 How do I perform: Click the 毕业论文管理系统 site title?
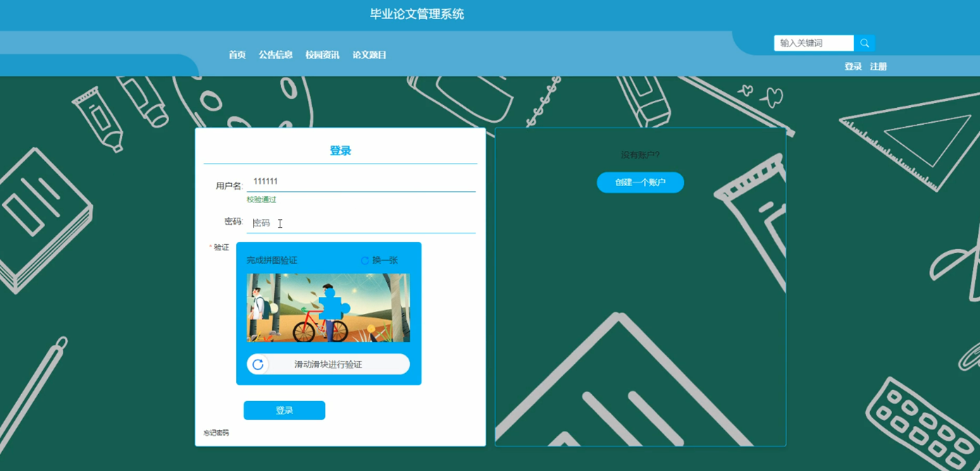point(417,14)
